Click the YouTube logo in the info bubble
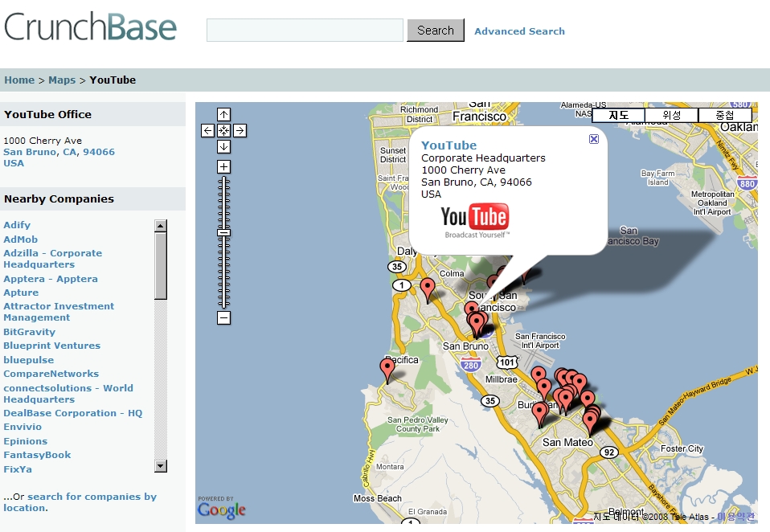The image size is (770, 532). tap(475, 220)
